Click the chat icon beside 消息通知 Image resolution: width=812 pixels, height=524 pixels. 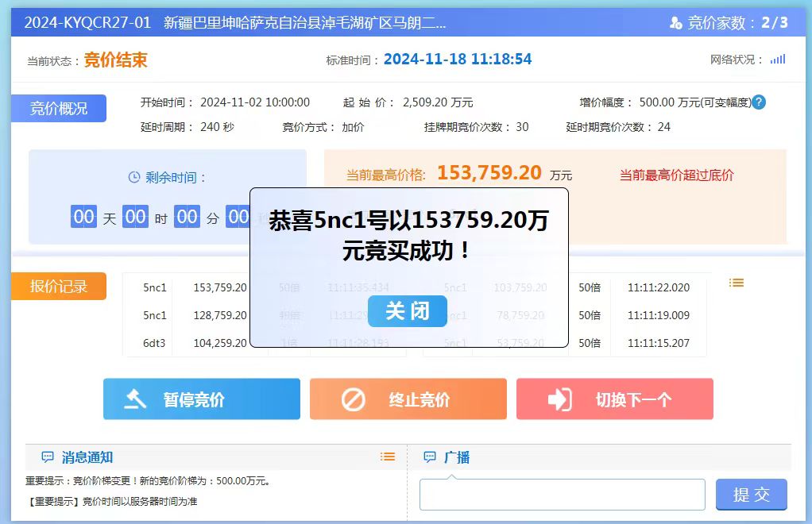pos(48,457)
